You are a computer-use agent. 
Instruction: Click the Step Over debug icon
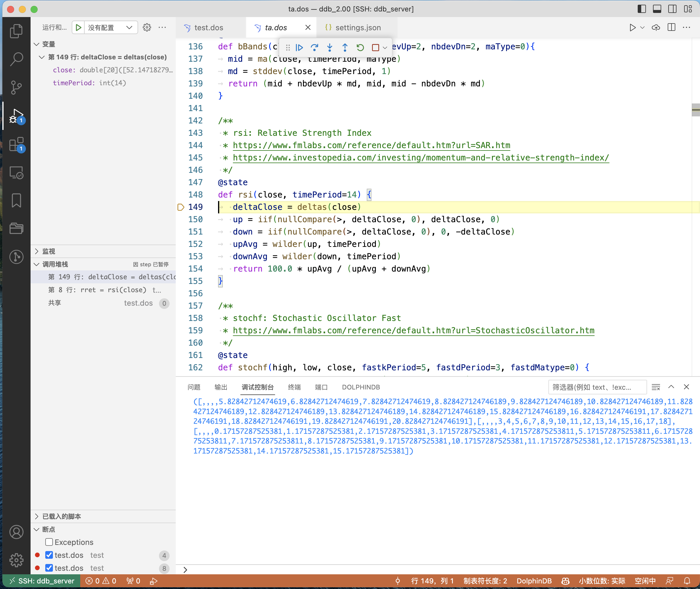coord(314,48)
